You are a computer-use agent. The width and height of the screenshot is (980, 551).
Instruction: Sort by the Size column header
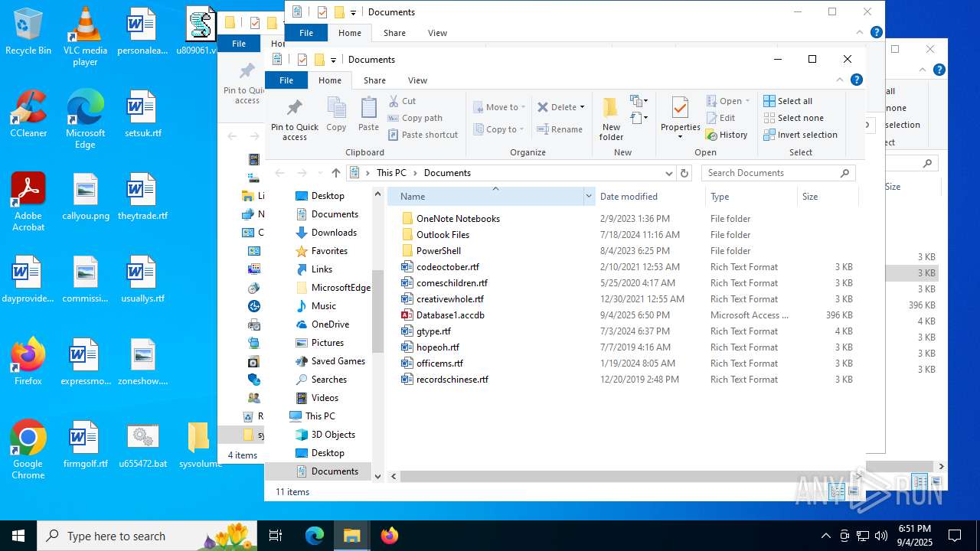coord(827,197)
